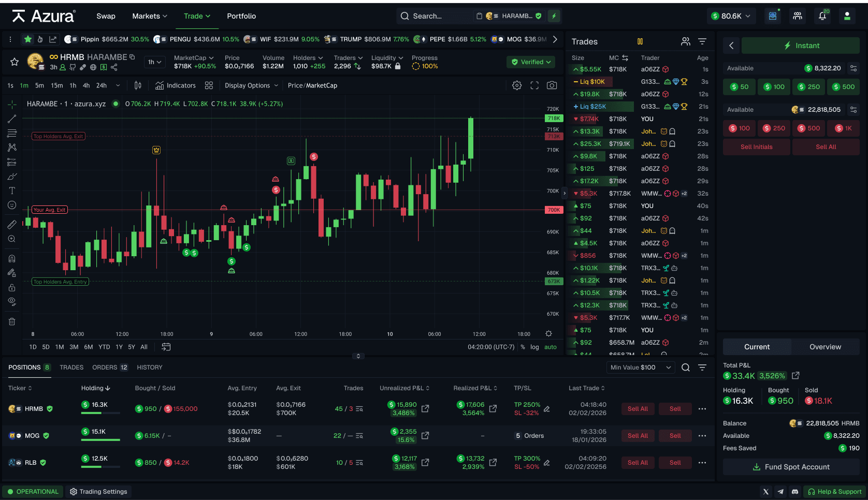
Task: Click Fund Spot Account button
Action: [791, 467]
